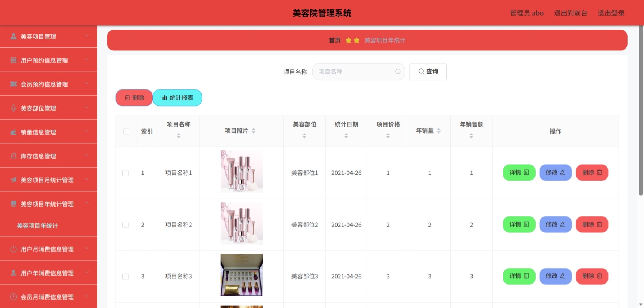Expand the 用户预约信息管理 chevron
This screenshot has width=644, height=308.
coord(87,59)
